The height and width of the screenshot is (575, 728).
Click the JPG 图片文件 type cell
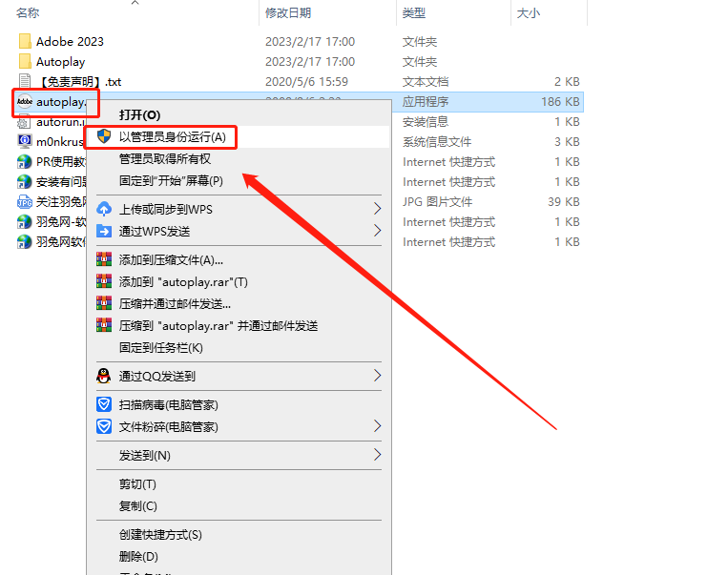click(437, 202)
